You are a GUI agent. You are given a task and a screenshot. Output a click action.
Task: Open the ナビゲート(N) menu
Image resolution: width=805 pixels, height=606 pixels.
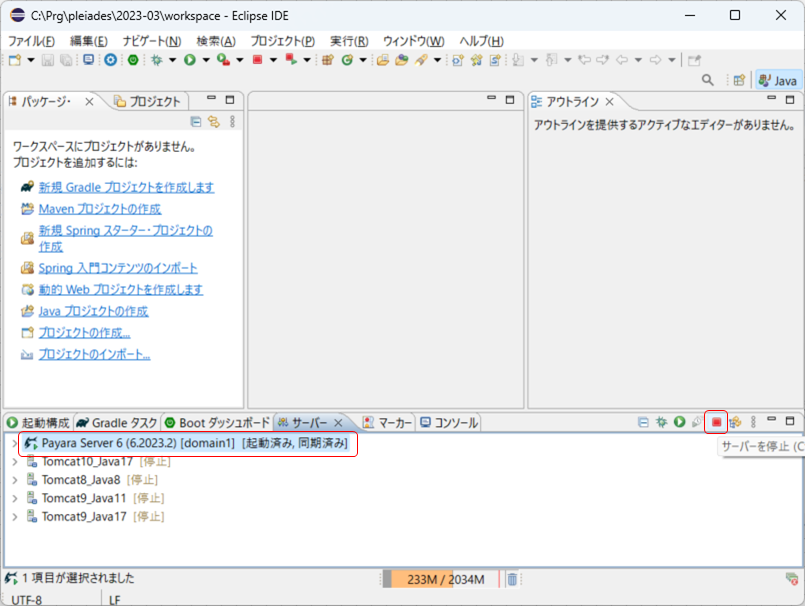152,41
